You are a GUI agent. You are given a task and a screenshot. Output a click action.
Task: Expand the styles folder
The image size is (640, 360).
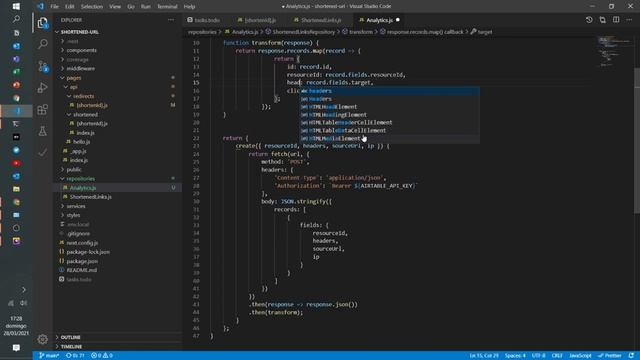click(x=73, y=215)
